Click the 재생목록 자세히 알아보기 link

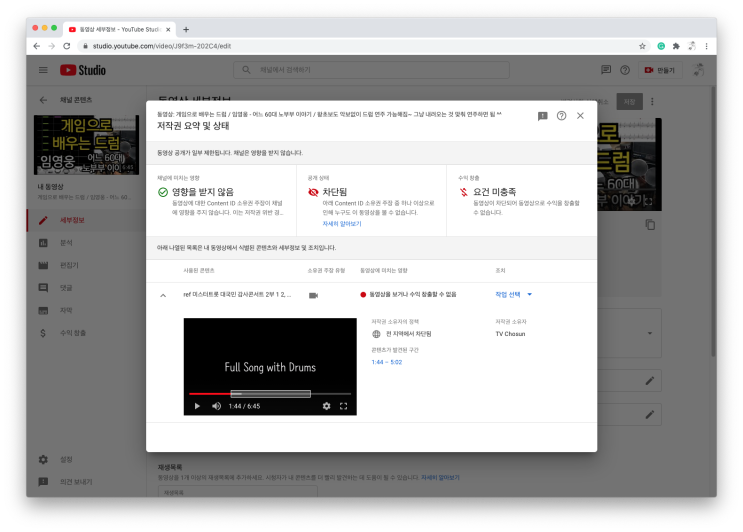(440, 478)
